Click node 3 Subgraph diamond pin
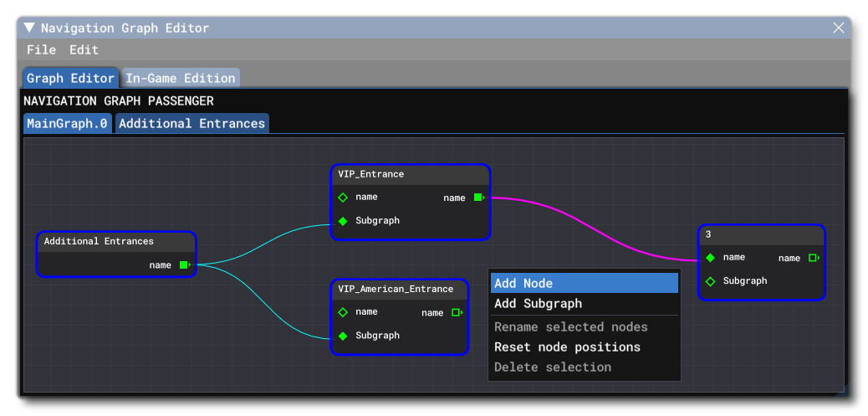The image size is (868, 416). click(x=711, y=281)
